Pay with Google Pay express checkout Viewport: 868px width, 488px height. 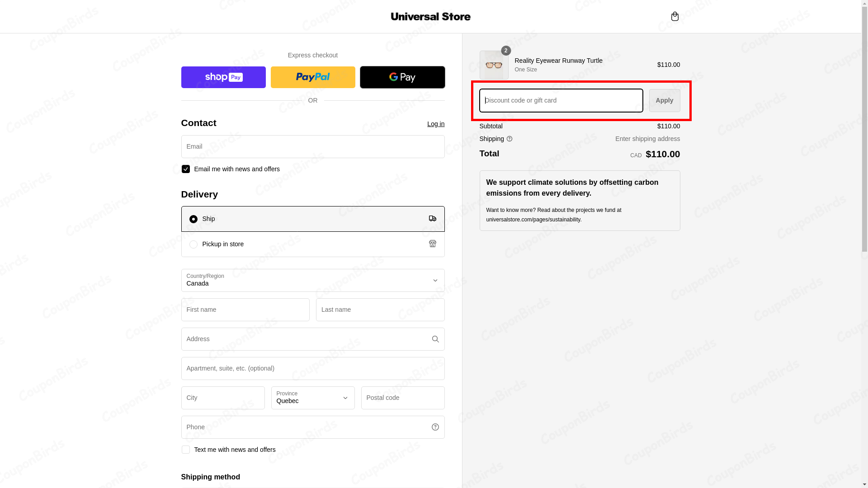coord(402,77)
